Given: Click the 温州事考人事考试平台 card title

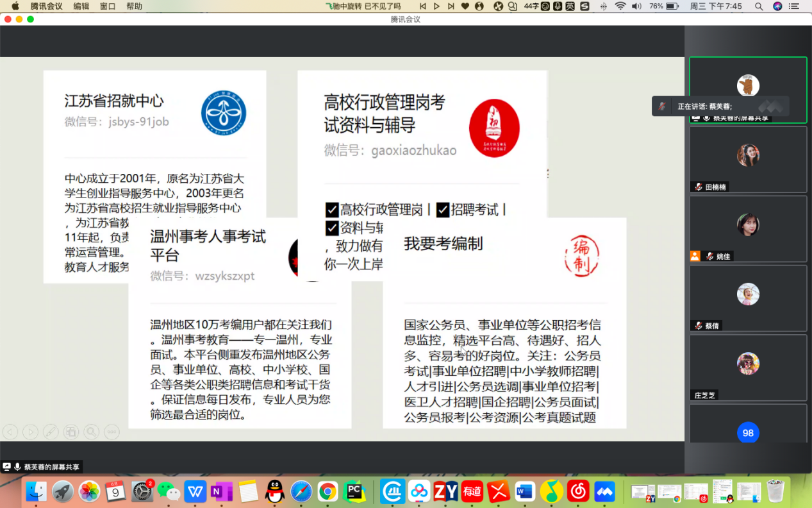Looking at the screenshot, I should pyautogui.click(x=208, y=246).
